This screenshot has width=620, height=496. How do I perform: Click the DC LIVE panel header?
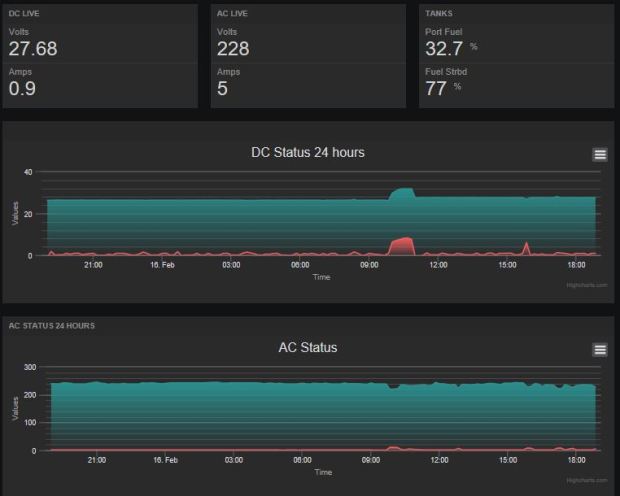[23, 14]
